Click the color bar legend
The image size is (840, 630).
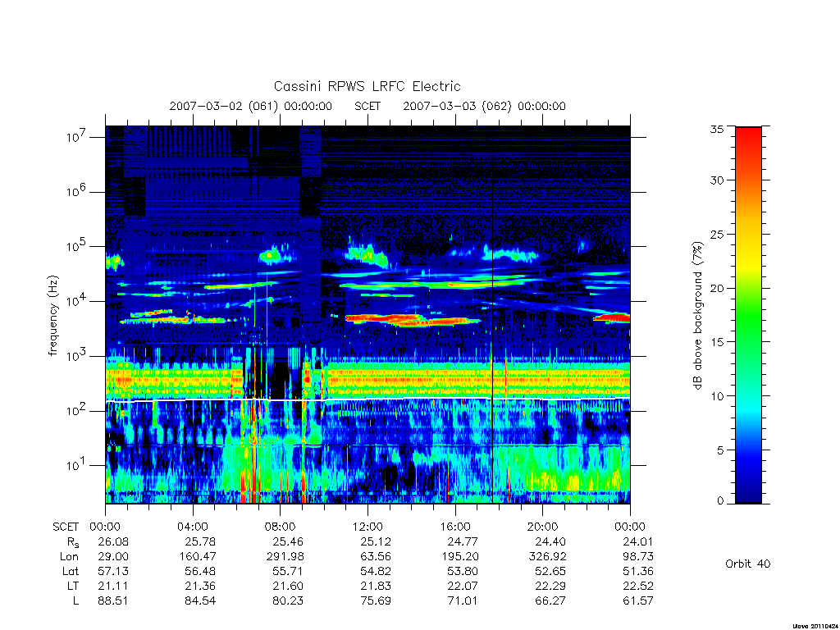click(x=748, y=315)
